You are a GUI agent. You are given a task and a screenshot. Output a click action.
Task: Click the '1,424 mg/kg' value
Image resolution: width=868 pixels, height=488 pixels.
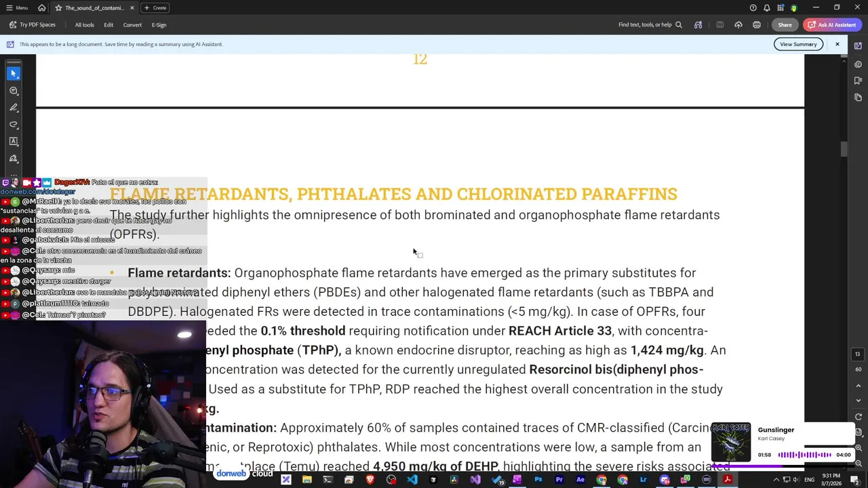tap(667, 350)
